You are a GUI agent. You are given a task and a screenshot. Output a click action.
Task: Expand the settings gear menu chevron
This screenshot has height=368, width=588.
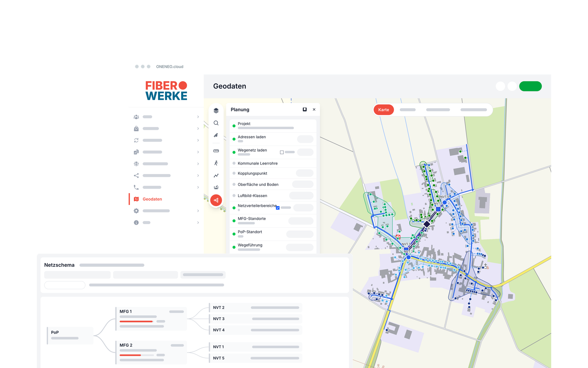point(198,211)
